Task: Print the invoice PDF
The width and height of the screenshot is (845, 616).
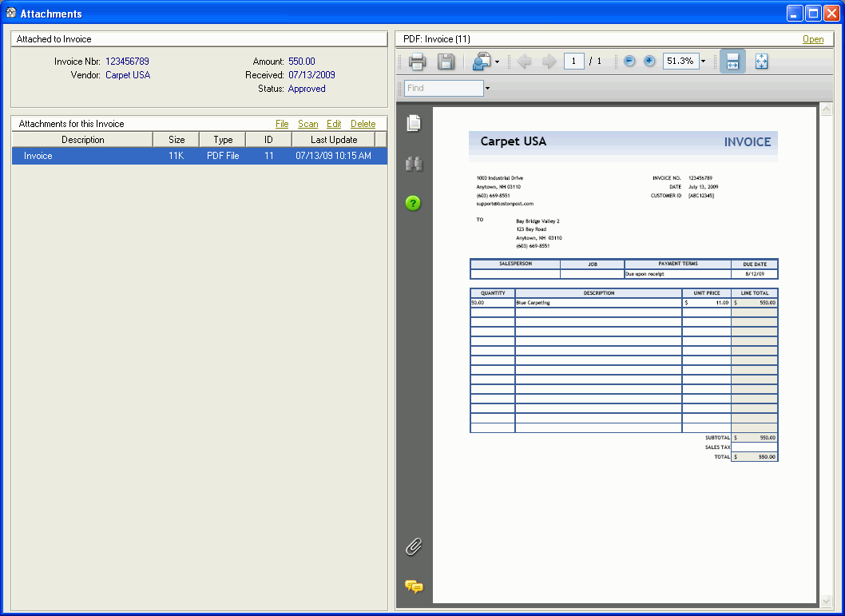Action: (417, 61)
